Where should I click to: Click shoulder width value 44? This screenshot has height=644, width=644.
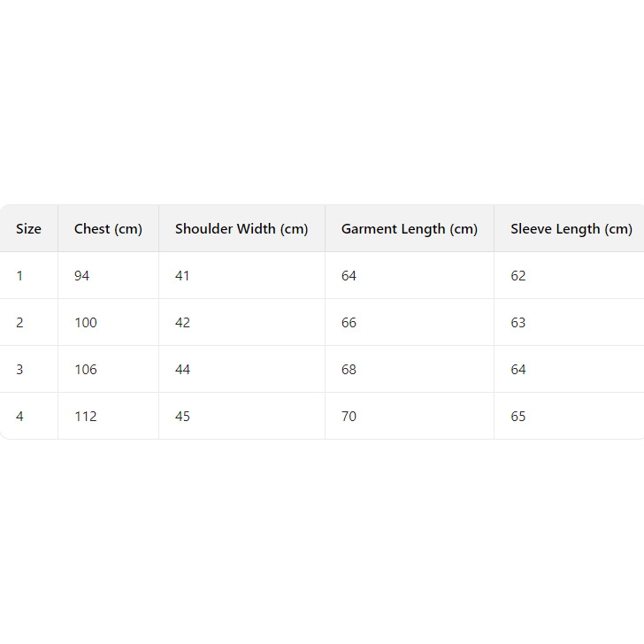point(182,370)
